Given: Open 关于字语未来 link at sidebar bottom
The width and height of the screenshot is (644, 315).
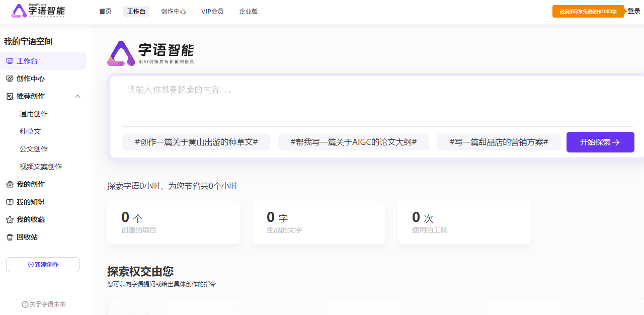Looking at the screenshot, I should pyautogui.click(x=44, y=304).
